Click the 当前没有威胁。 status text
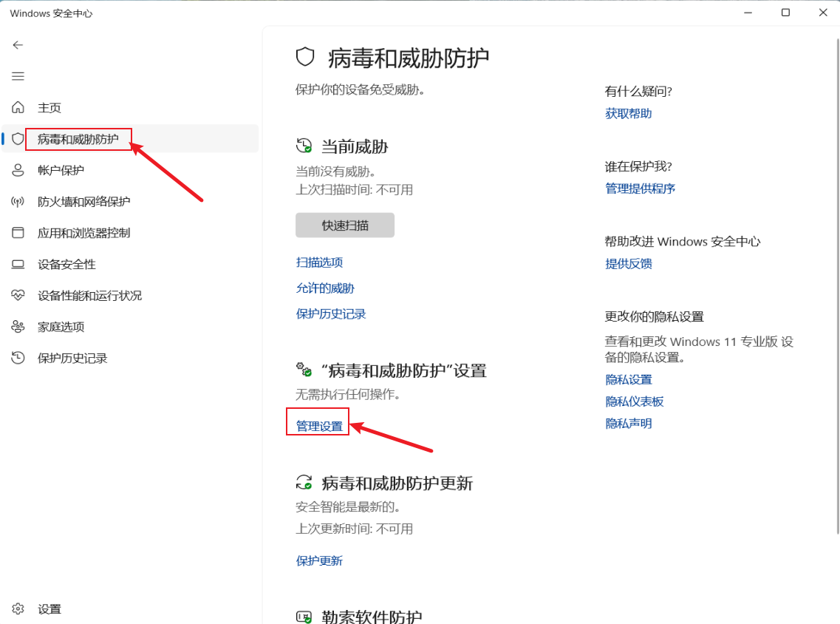This screenshot has width=840, height=624. (x=336, y=172)
